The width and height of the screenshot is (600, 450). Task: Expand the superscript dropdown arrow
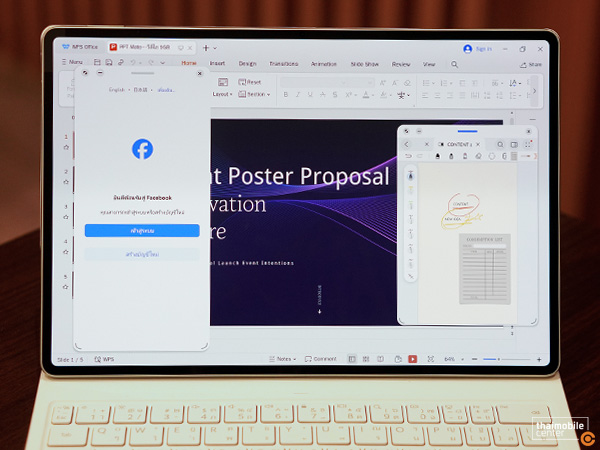[354, 95]
